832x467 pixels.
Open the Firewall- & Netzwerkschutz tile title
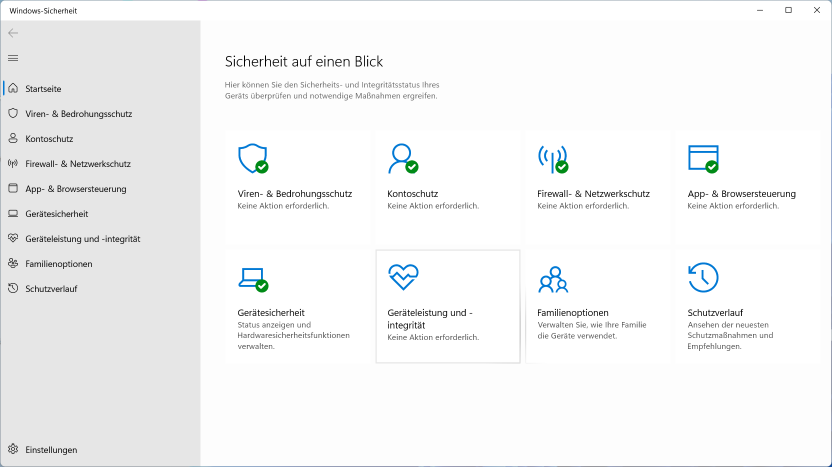(x=593, y=194)
